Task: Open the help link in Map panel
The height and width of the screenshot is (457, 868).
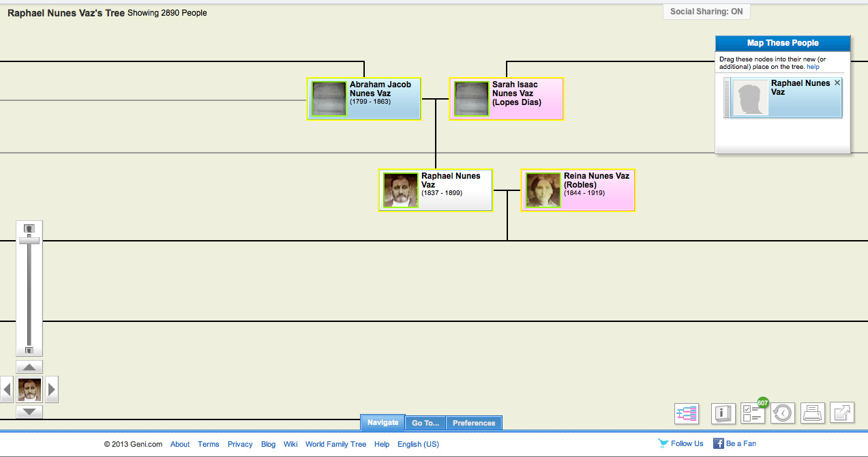Action: (x=813, y=66)
